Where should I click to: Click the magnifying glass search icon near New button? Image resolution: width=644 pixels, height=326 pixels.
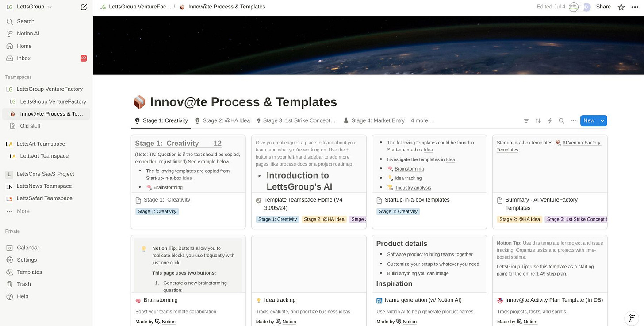click(x=561, y=120)
